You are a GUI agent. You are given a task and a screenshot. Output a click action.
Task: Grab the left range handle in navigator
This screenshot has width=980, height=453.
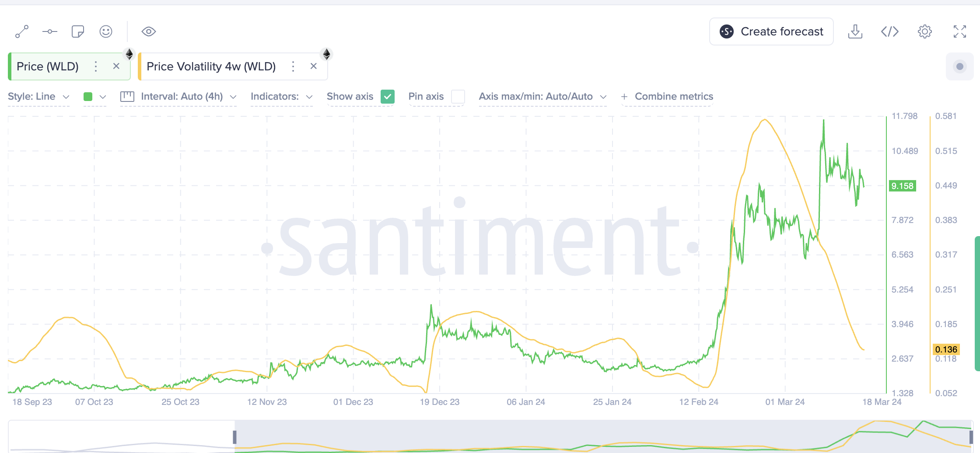[234, 437]
